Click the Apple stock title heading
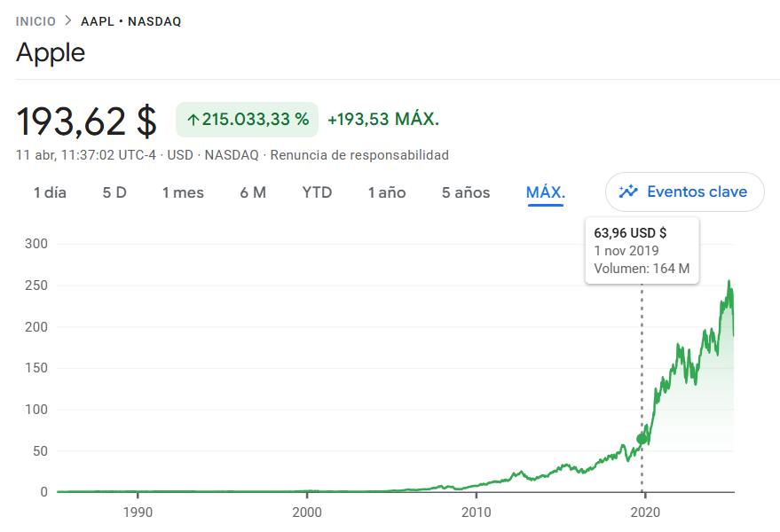This screenshot has height=532, width=780. click(x=51, y=52)
